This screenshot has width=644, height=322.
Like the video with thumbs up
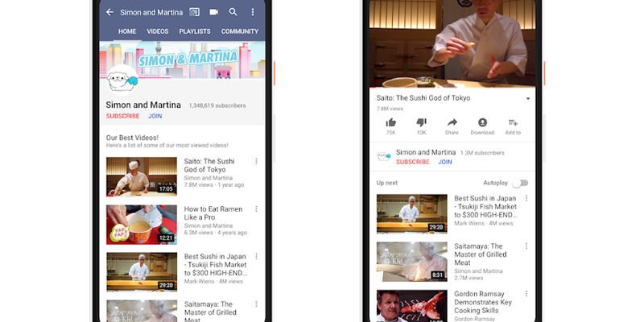(391, 122)
